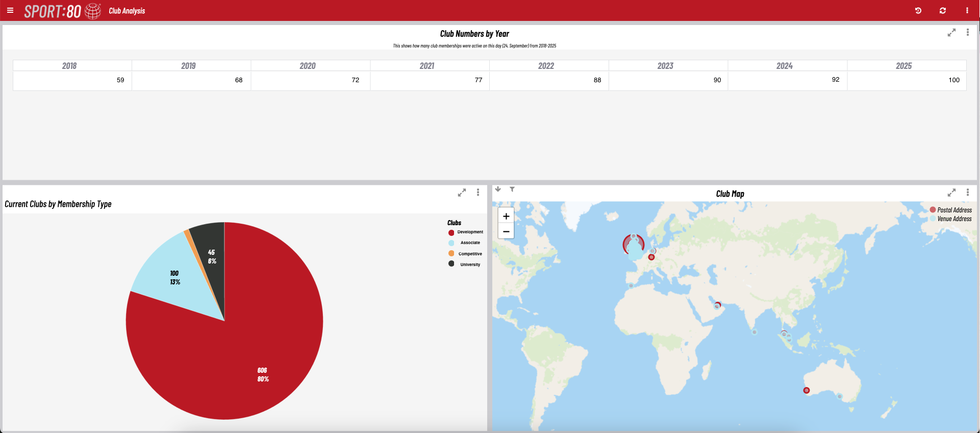Screen dimensions: 980x433
Task: Expand the membership type pie chart panel
Action: point(462,193)
